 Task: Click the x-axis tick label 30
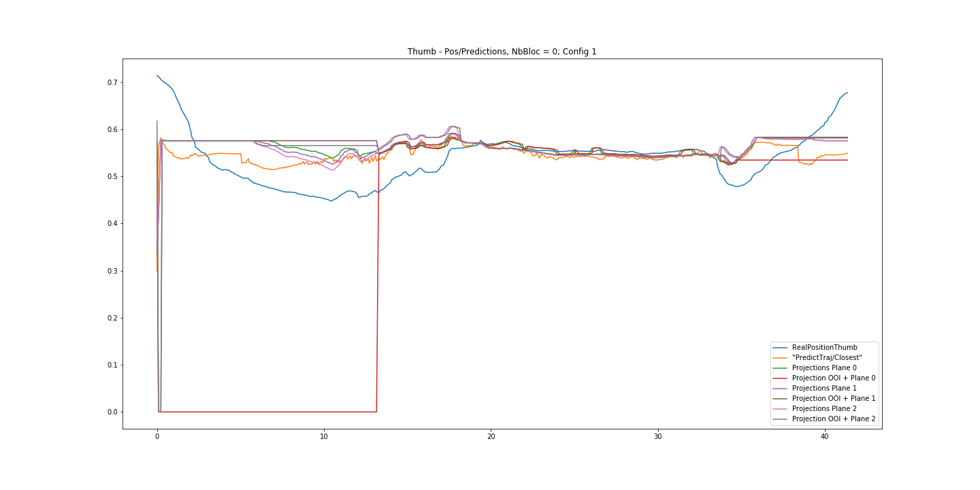point(657,438)
